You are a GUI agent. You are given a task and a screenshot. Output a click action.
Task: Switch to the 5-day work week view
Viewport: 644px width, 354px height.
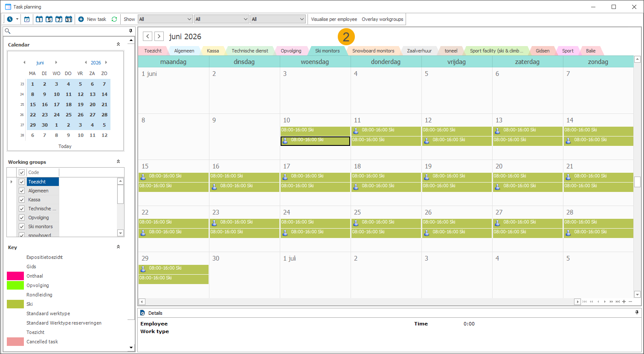click(x=49, y=19)
